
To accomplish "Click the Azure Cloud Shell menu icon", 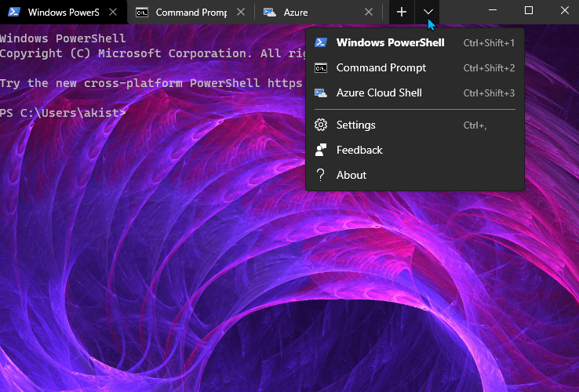I will [x=321, y=93].
